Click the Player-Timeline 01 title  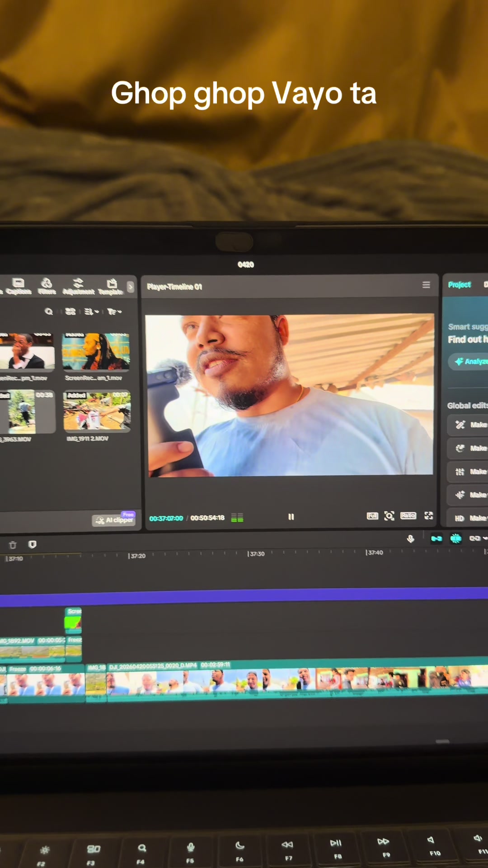coord(174,287)
